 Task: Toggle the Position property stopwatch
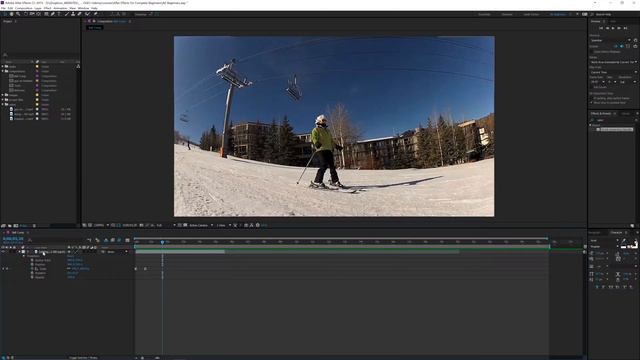point(32,264)
